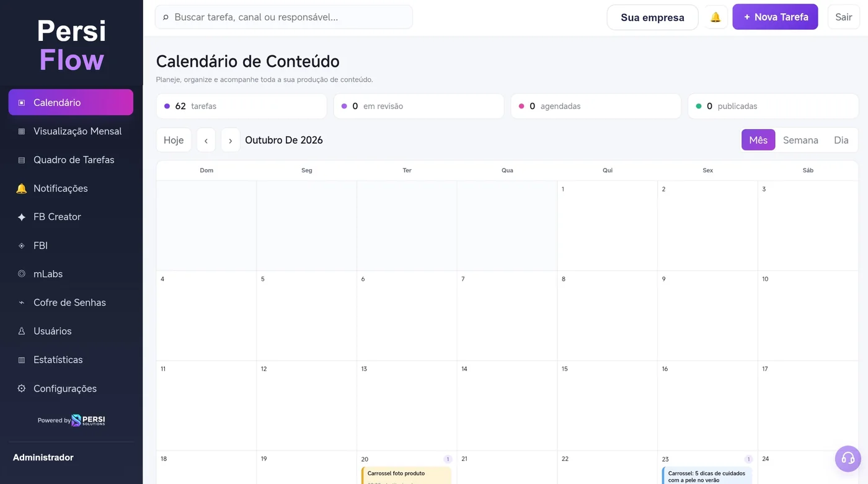Click the 0 agendadas stat card

(x=596, y=106)
